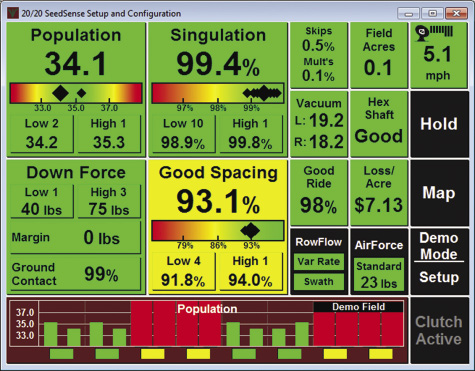The height and width of the screenshot is (371, 475).
Task: Click the planter speed icon tile
Action: point(439,55)
